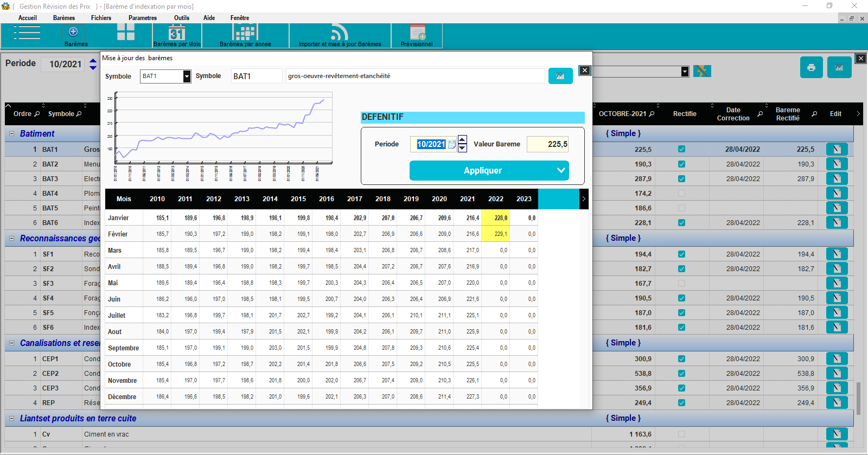868x455 pixels.
Task: Open the Prévisionnel toolbar icon
Action: point(417,34)
